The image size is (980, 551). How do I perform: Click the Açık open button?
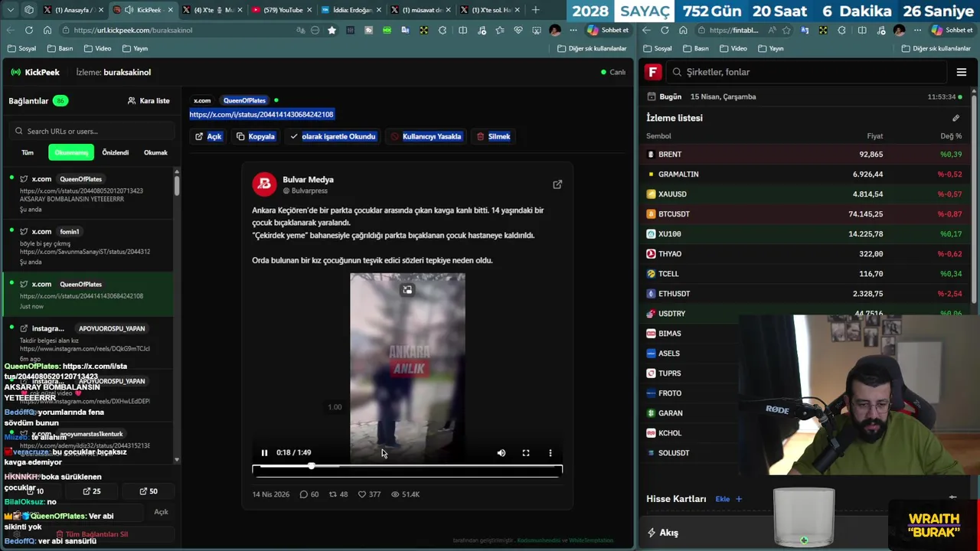[208, 136]
